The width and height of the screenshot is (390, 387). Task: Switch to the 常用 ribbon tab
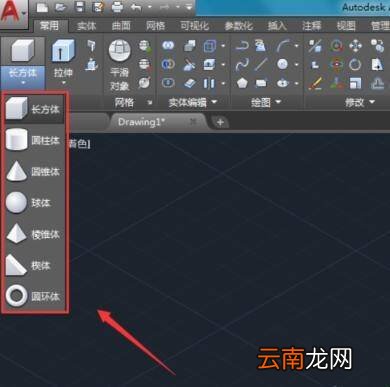coord(49,26)
